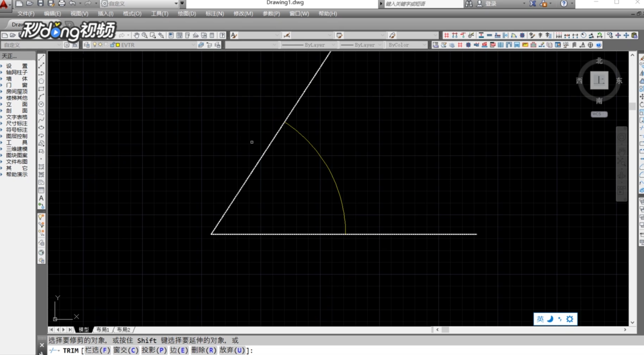Open the Layer Properties Manager icon

tap(87, 45)
